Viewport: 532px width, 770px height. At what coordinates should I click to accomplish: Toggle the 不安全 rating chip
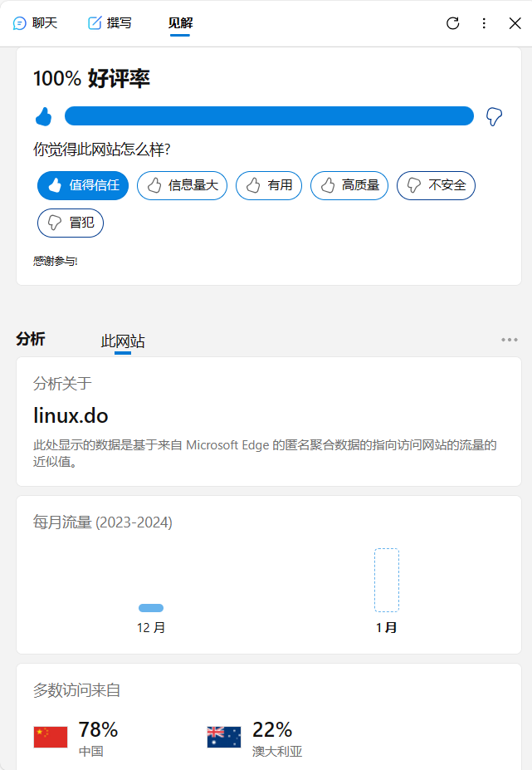tap(436, 185)
